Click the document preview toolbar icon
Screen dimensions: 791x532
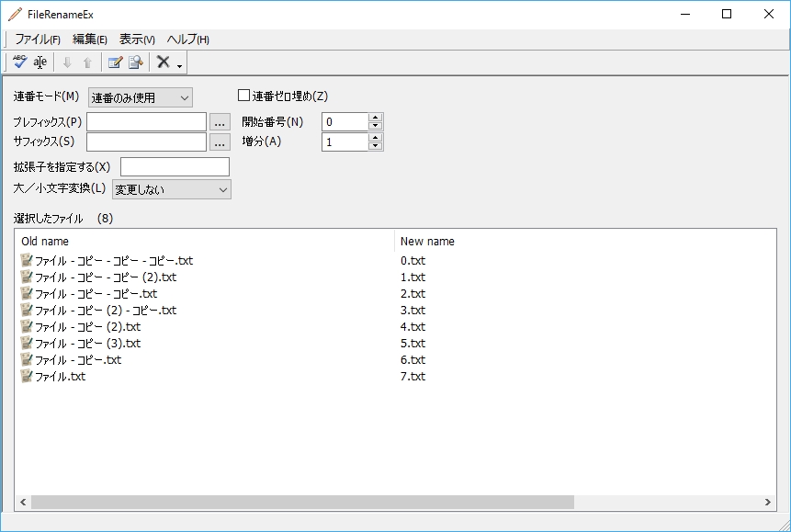134,62
